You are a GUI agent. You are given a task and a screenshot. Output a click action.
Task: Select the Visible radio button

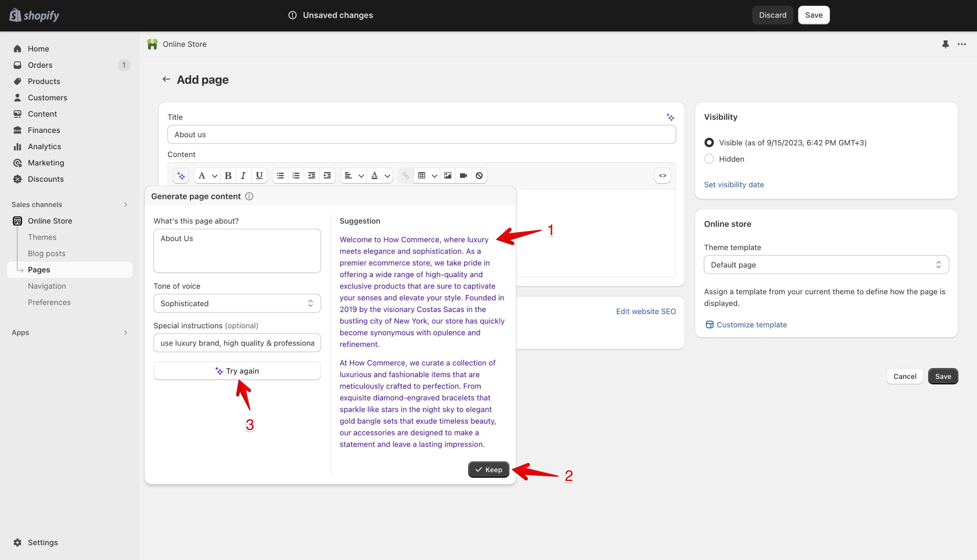(709, 143)
